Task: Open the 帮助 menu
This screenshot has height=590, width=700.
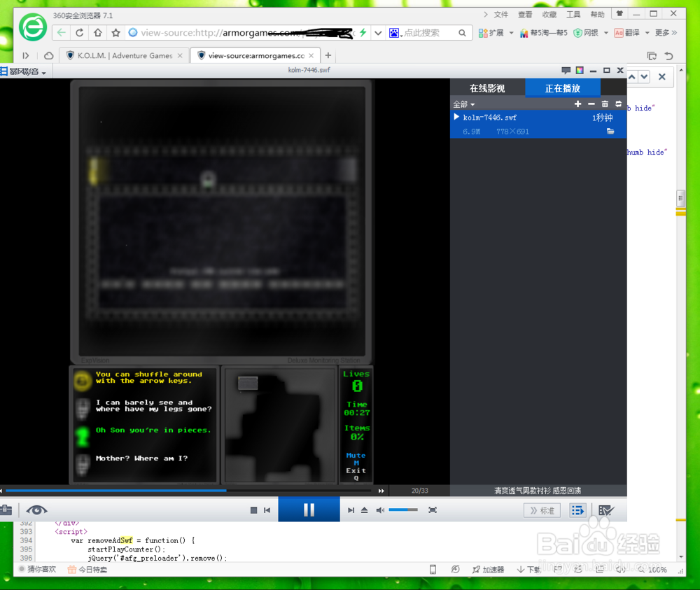Action: (597, 14)
